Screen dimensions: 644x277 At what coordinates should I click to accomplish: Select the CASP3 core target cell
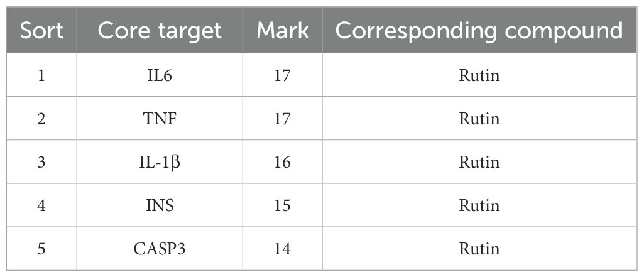pos(160,249)
